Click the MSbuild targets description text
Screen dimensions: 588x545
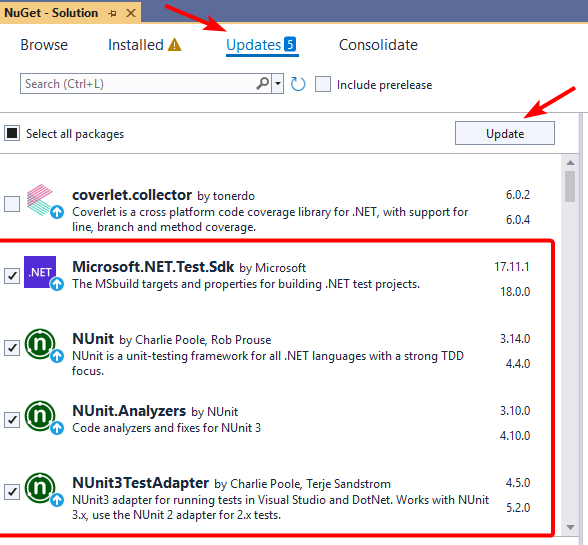click(x=246, y=284)
